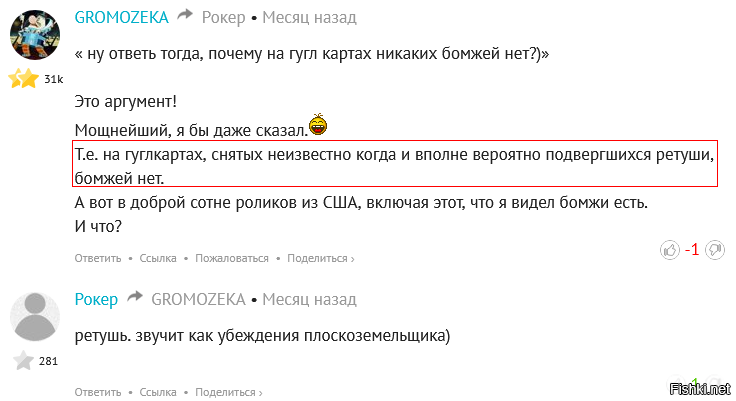The height and width of the screenshot is (401, 736).
Task: Open GROMOZEKA's avatar picture
Action: click(35, 35)
